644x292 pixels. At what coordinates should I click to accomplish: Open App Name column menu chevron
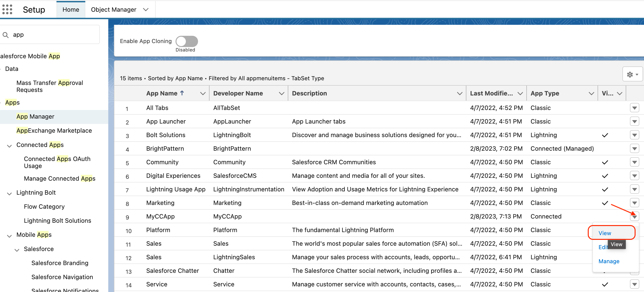point(203,94)
